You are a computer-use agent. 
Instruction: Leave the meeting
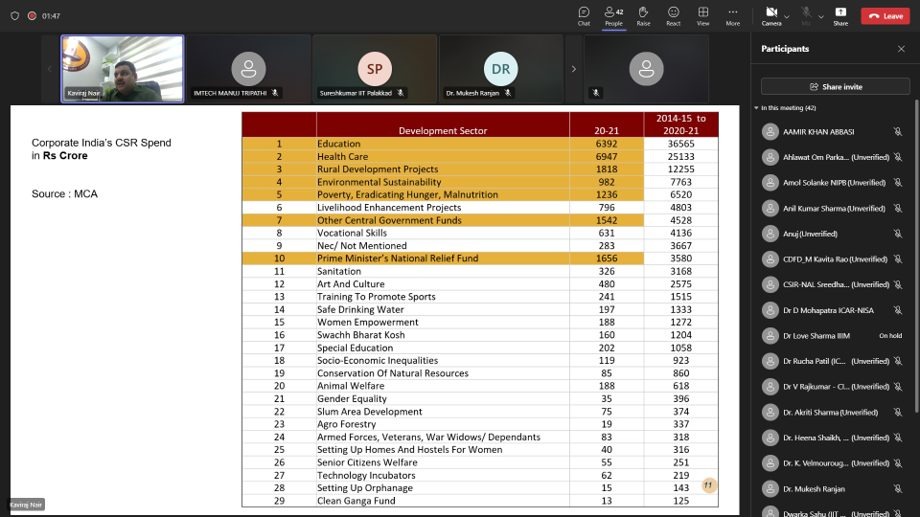click(886, 16)
